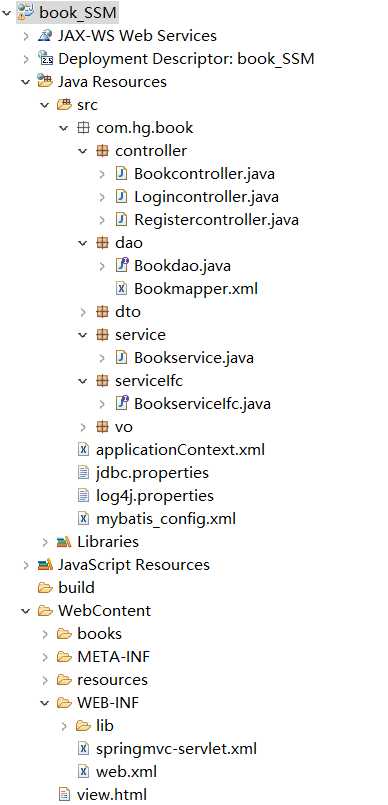This screenshot has width=388, height=805.
Task: Click the mybatis_config.xml file icon
Action: (x=83, y=519)
